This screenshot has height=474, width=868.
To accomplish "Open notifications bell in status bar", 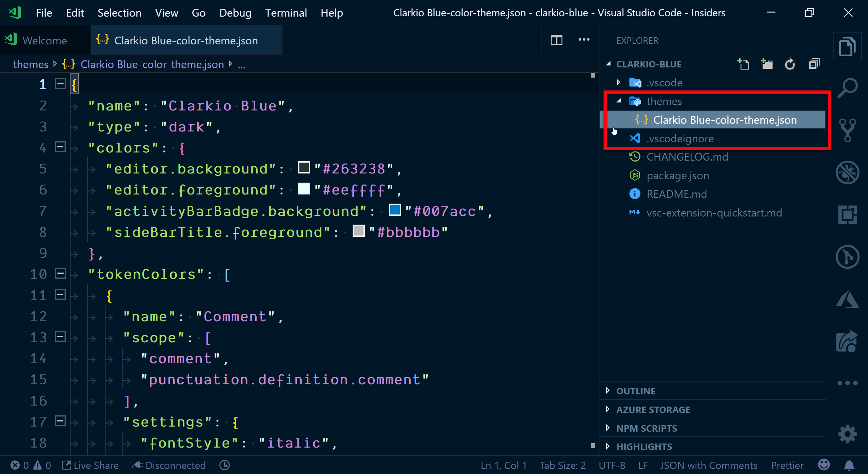I will pos(849,465).
